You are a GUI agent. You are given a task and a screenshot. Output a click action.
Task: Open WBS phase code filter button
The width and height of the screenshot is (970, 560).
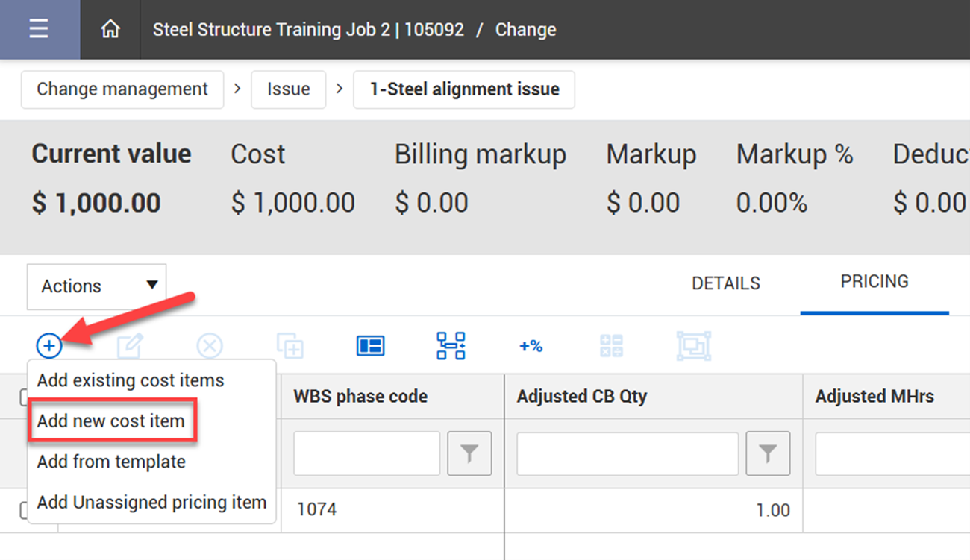[469, 453]
